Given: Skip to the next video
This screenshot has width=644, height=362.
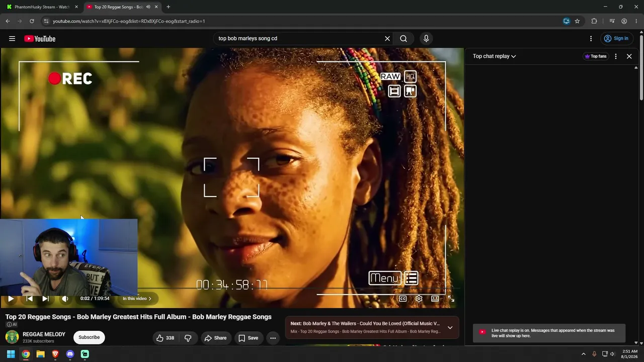Looking at the screenshot, I should [x=45, y=299].
